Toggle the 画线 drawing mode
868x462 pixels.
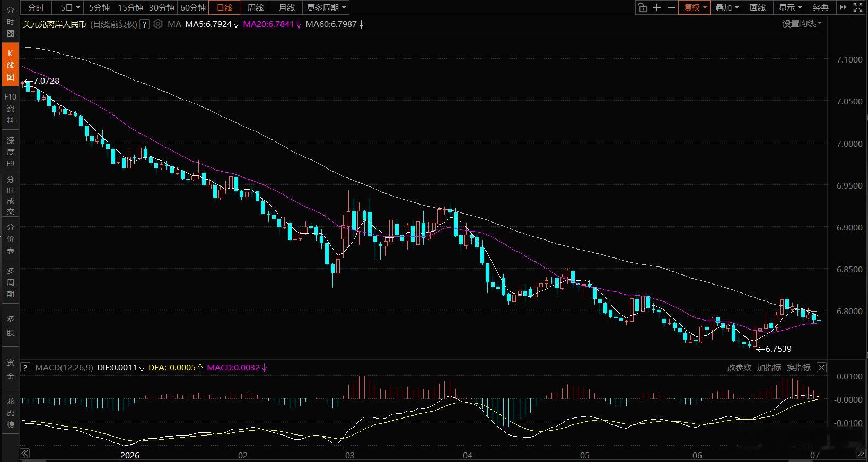click(x=758, y=7)
